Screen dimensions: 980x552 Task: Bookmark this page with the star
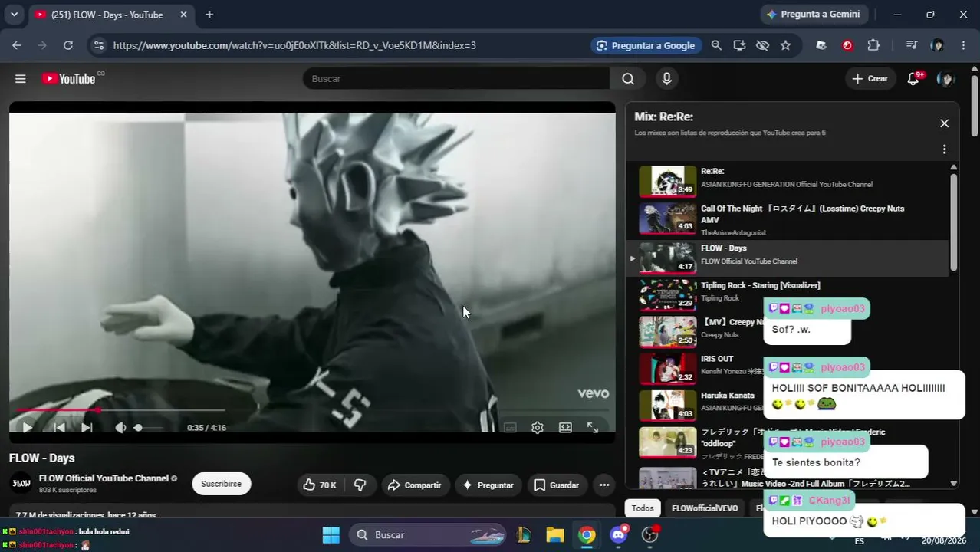tap(785, 45)
